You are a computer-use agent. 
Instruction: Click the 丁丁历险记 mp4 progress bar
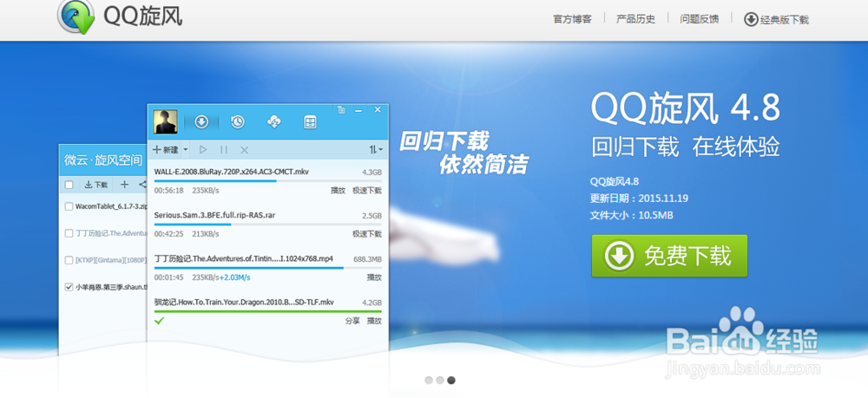[x=268, y=268]
